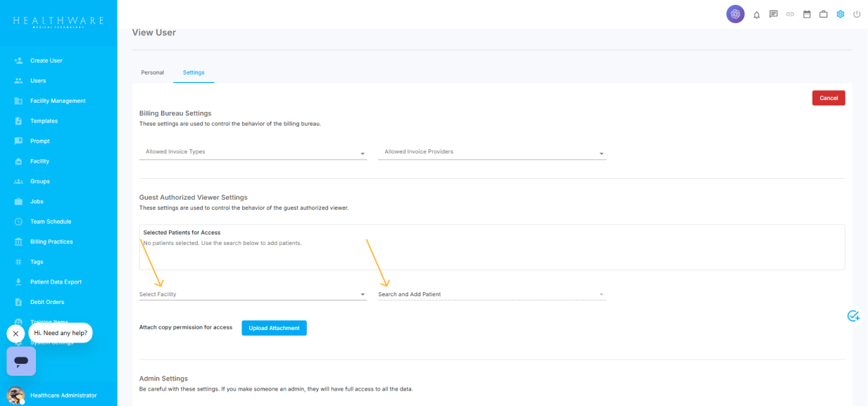
Task: Open the calendar icon in top bar
Action: (x=807, y=14)
